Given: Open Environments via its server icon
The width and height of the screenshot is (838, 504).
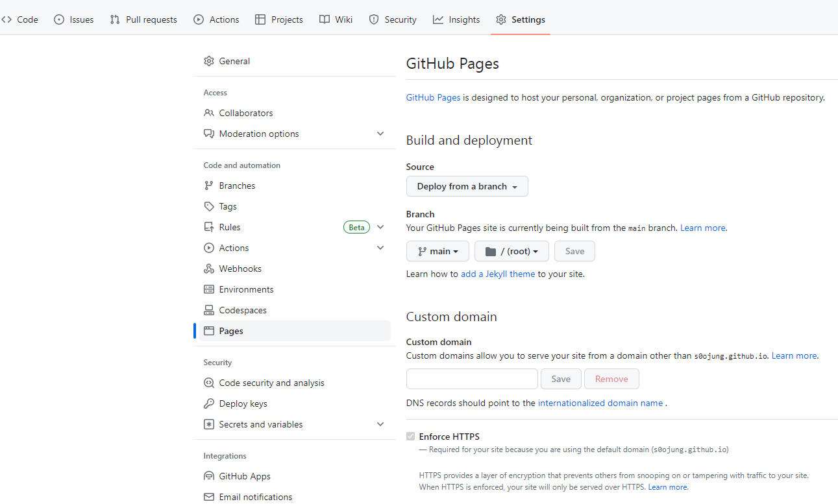Looking at the screenshot, I should 209,289.
